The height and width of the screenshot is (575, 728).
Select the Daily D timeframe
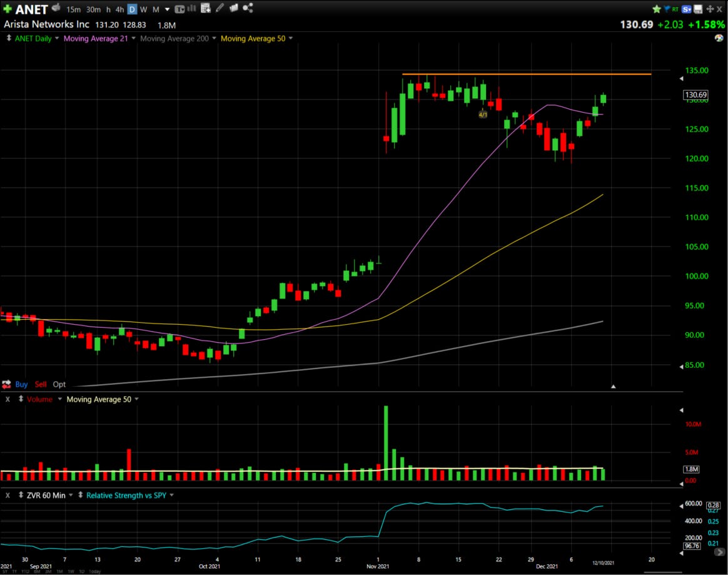pyautogui.click(x=132, y=9)
